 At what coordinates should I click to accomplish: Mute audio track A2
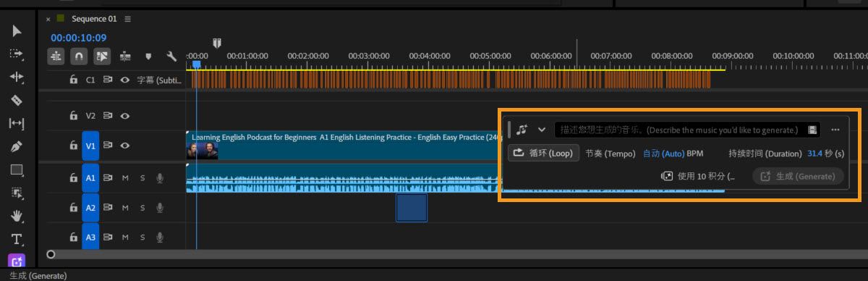point(125,208)
